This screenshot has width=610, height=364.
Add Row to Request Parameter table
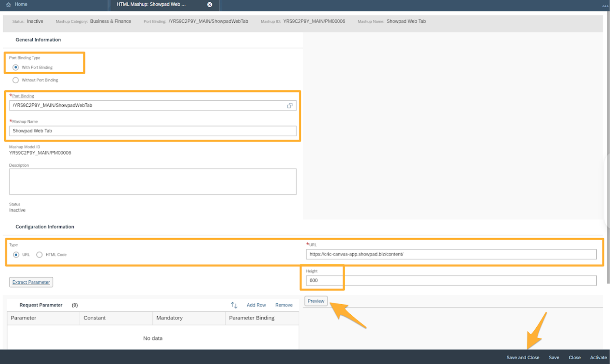tap(256, 305)
